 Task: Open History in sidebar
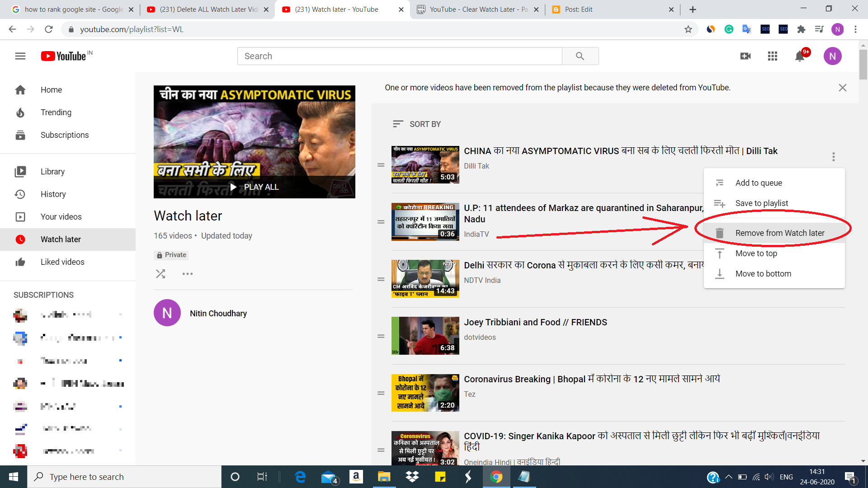pos(68,194)
